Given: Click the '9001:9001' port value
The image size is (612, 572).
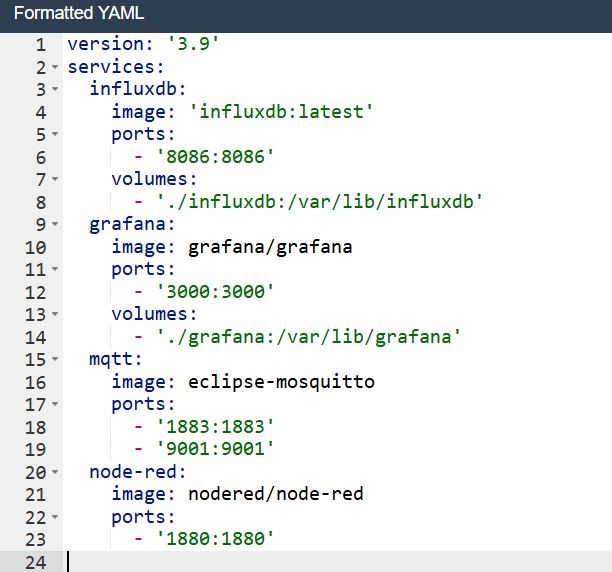Looking at the screenshot, I should point(215,449).
